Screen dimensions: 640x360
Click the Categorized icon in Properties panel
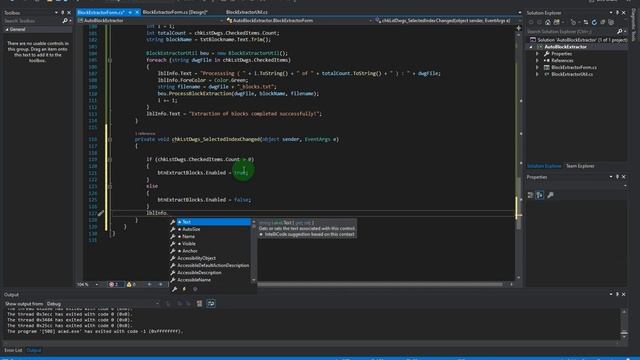(x=530, y=195)
